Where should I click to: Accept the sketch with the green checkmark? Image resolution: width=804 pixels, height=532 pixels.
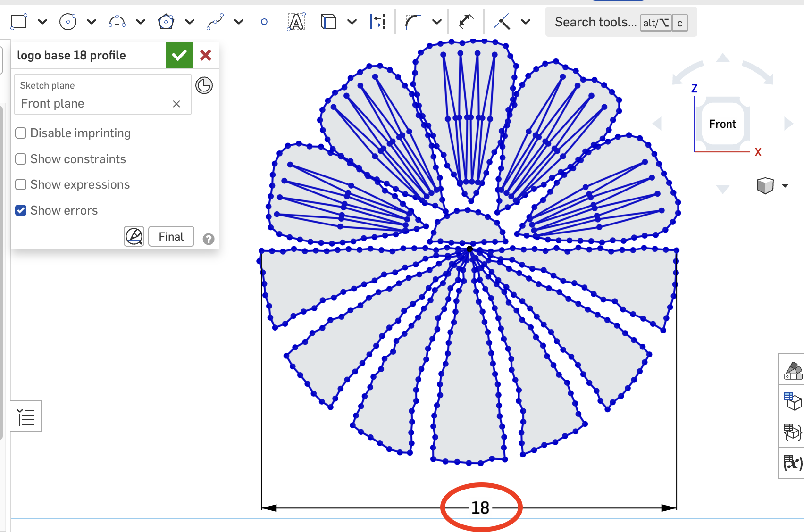(x=179, y=55)
